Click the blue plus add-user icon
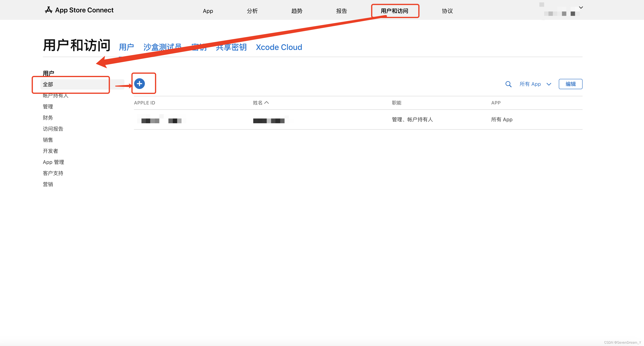 (140, 83)
